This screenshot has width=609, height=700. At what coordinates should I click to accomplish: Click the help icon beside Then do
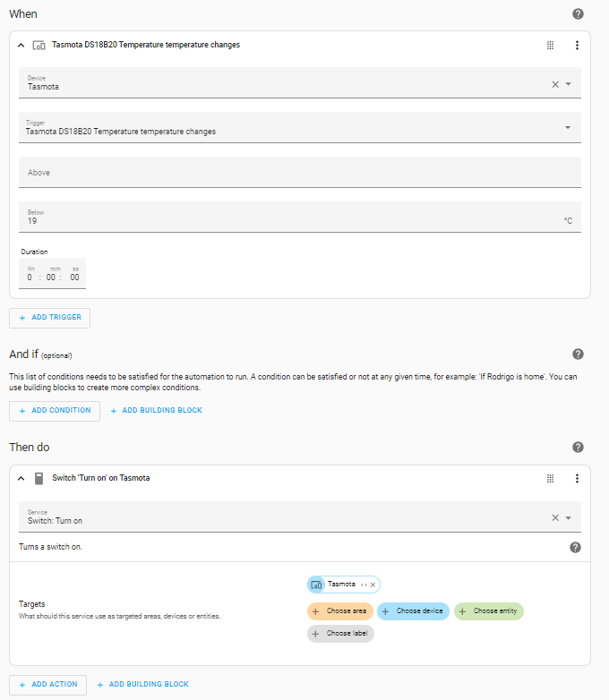578,448
